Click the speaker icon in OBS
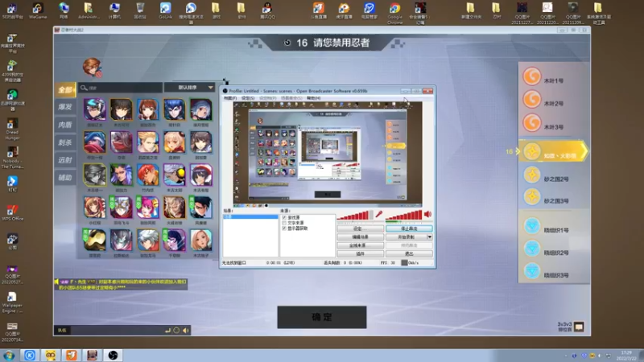The width and height of the screenshot is (644, 362). tap(427, 214)
